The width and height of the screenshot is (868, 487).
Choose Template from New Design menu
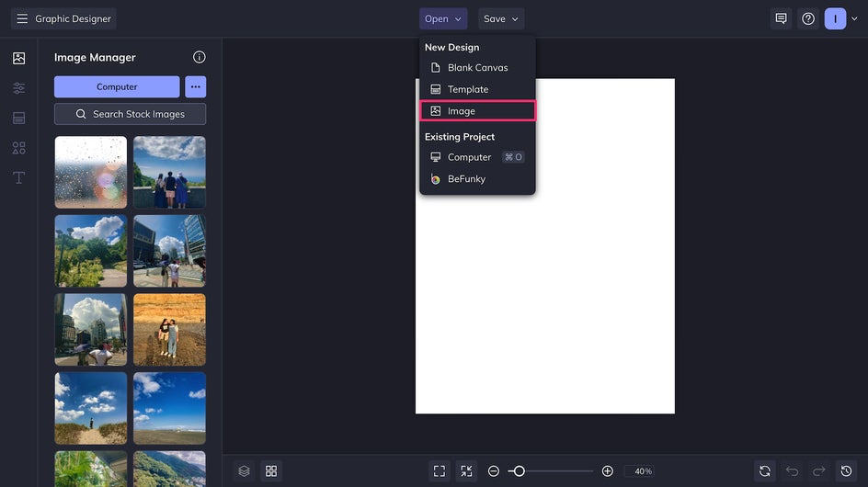coord(477,89)
